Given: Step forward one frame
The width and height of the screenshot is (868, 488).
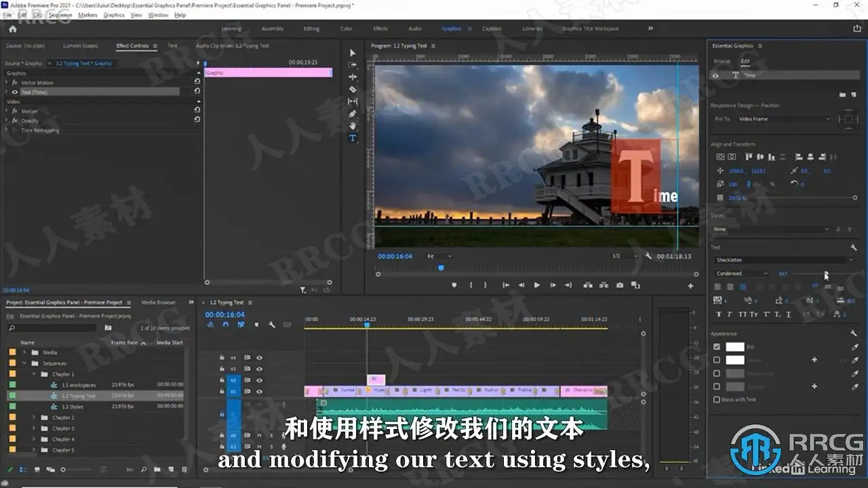Looking at the screenshot, I should (x=553, y=285).
